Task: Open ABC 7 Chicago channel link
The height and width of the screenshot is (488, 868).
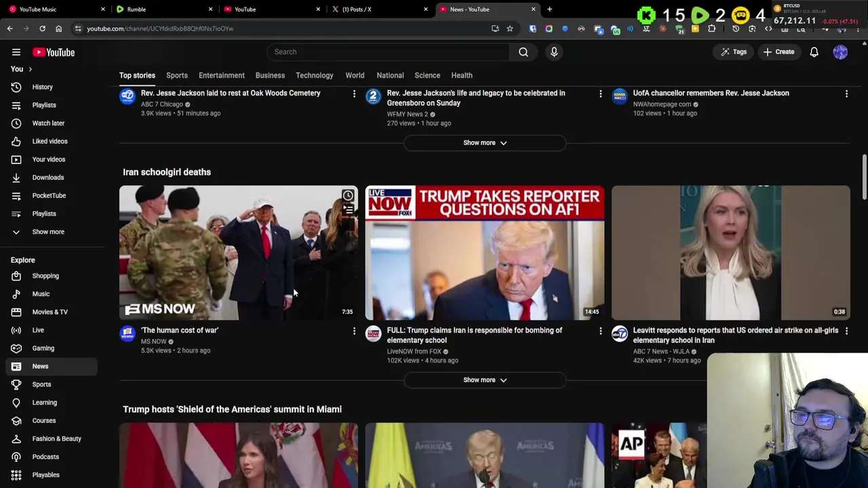Action: pyautogui.click(x=162, y=104)
